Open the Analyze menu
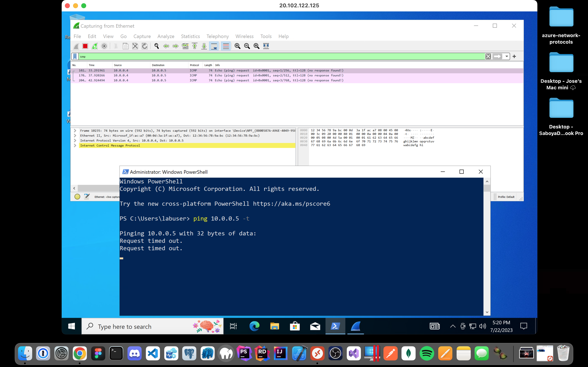Viewport: 588px width, 367px height. tap(166, 36)
